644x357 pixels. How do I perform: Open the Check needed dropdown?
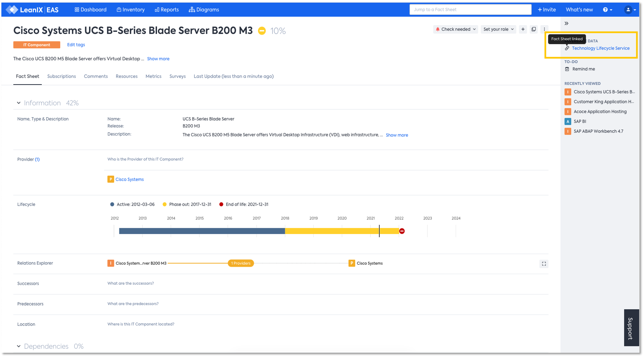coord(455,29)
